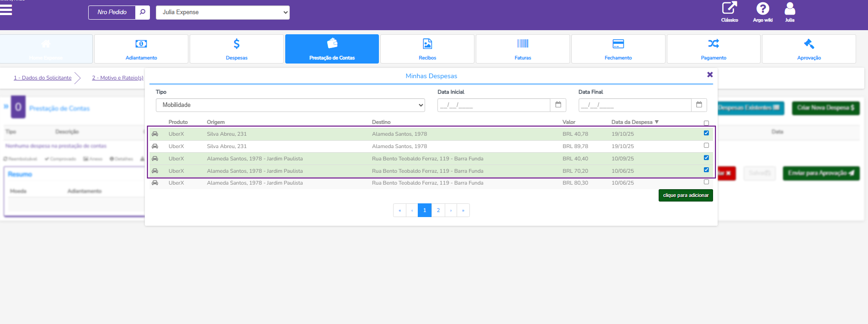Open the Clássico external link icon
This screenshot has height=324, width=868.
click(x=729, y=9)
